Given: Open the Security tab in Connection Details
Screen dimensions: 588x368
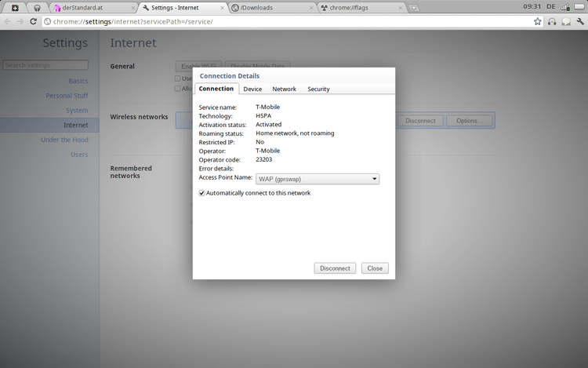Looking at the screenshot, I should pyautogui.click(x=318, y=89).
